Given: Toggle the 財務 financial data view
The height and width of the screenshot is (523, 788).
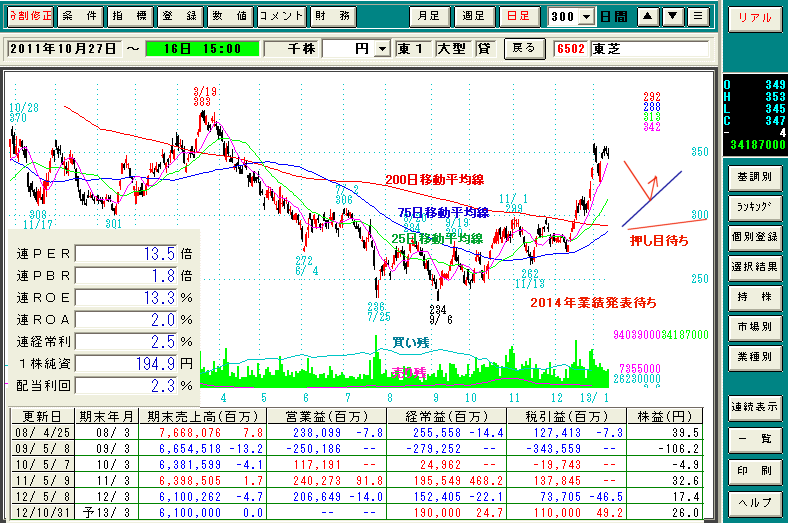Looking at the screenshot, I should click(x=333, y=16).
